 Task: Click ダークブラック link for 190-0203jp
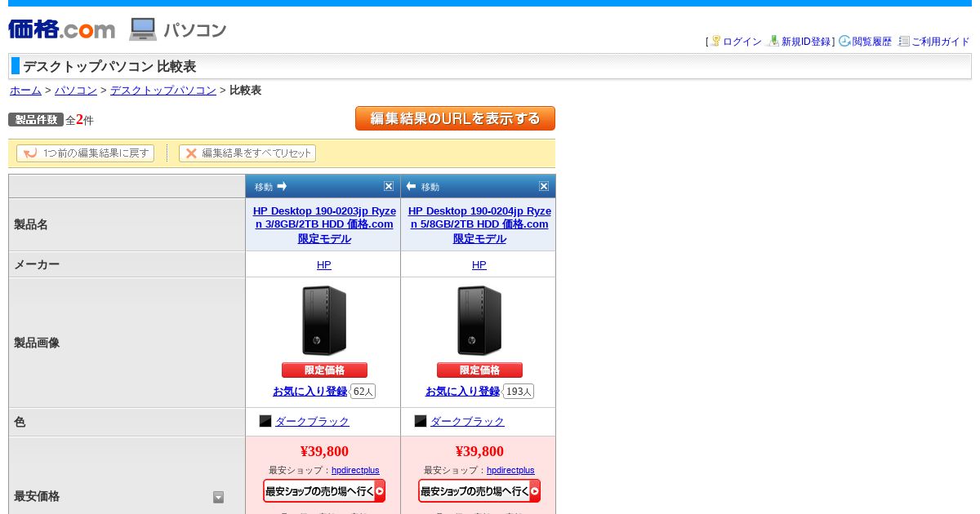coord(312,422)
